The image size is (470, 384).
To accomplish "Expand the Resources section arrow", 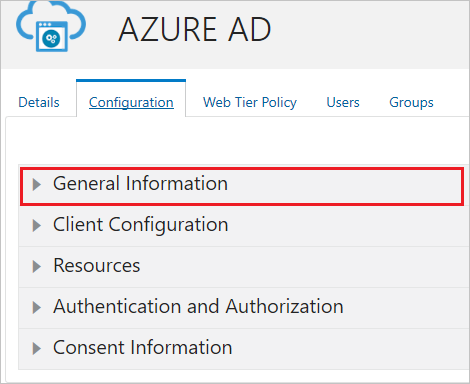I will 37,266.
